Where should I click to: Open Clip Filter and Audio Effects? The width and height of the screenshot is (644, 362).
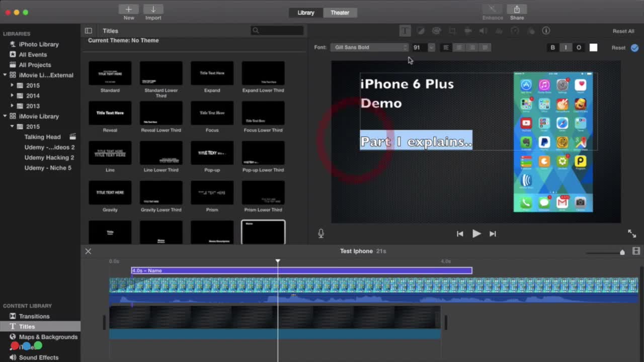[530, 31]
